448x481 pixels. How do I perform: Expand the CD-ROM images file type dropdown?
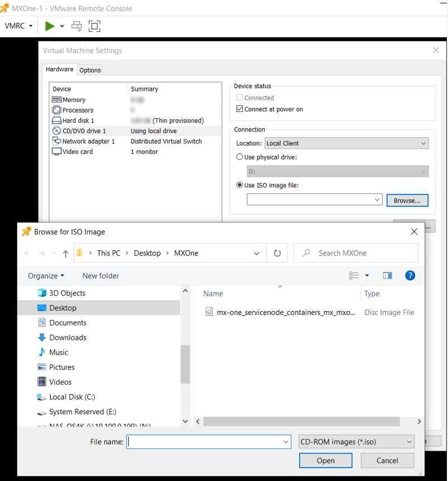(x=356, y=442)
